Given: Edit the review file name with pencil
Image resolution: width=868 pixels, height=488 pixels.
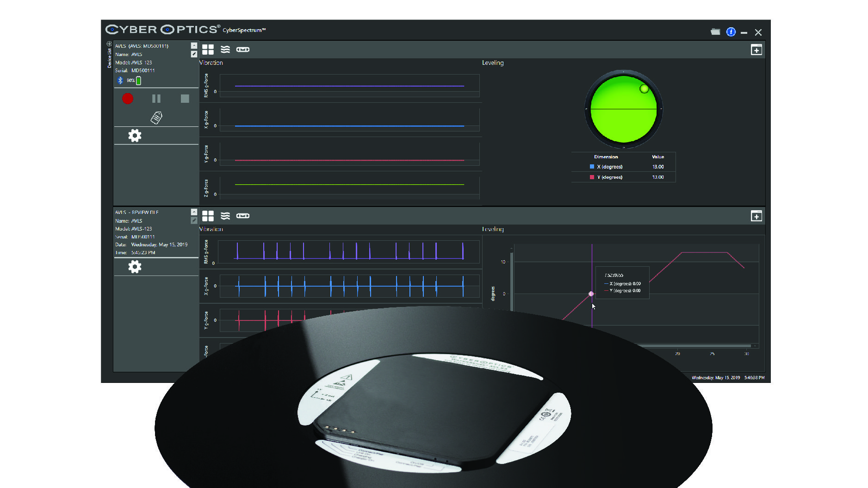Looking at the screenshot, I should (x=194, y=220).
